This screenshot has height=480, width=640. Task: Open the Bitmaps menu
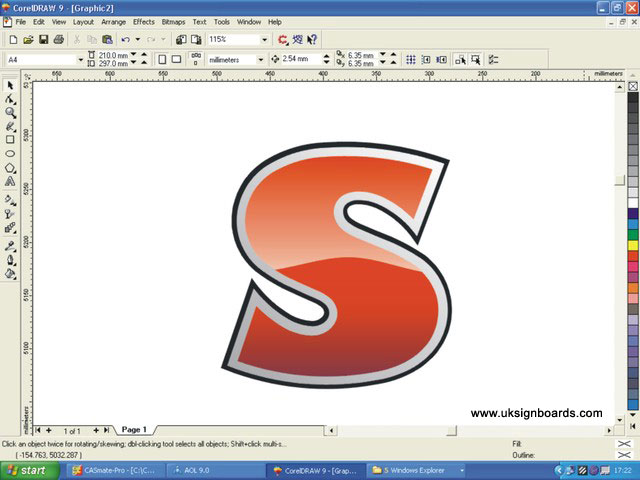[173, 21]
